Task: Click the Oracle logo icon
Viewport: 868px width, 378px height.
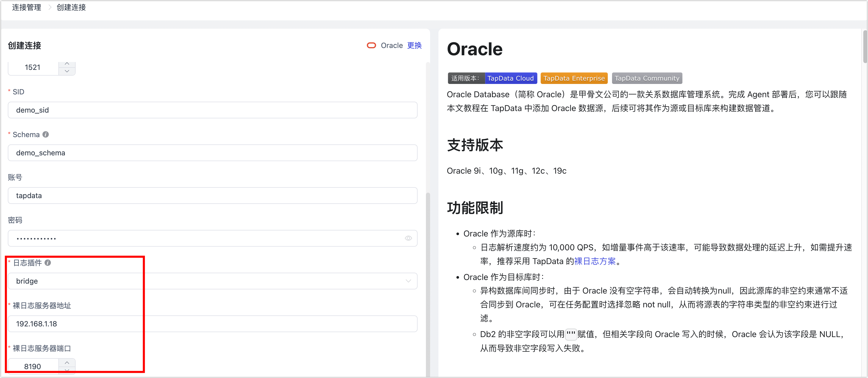Action: tap(371, 45)
